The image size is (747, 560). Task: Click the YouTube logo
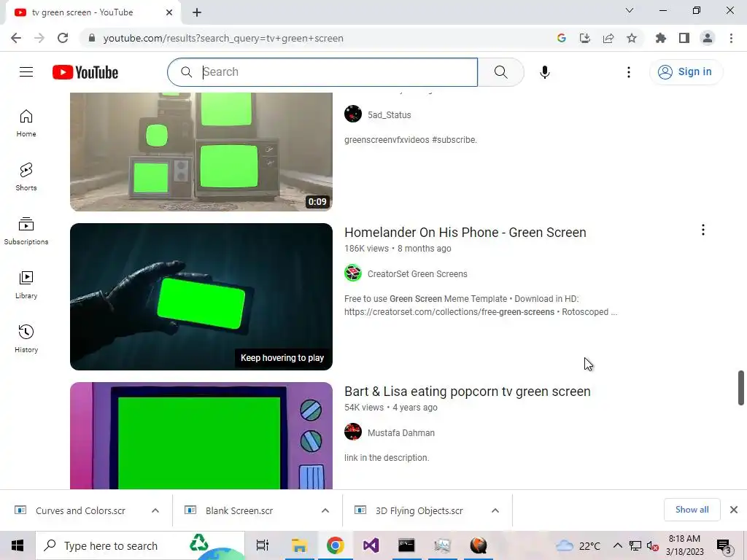coord(85,72)
